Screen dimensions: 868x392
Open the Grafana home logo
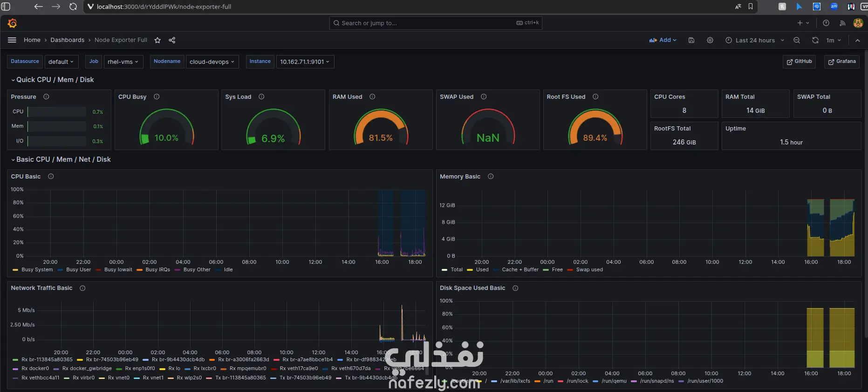click(x=13, y=23)
